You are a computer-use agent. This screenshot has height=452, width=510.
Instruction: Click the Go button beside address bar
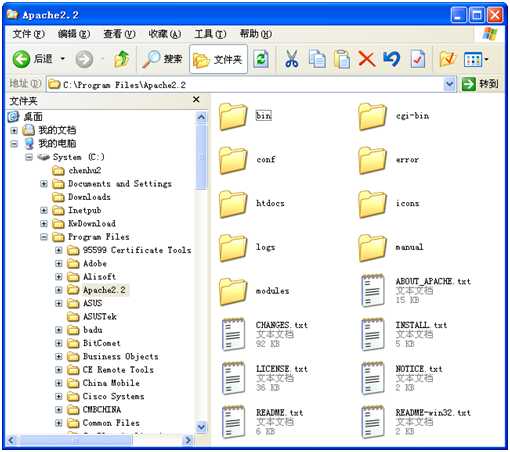coord(480,84)
